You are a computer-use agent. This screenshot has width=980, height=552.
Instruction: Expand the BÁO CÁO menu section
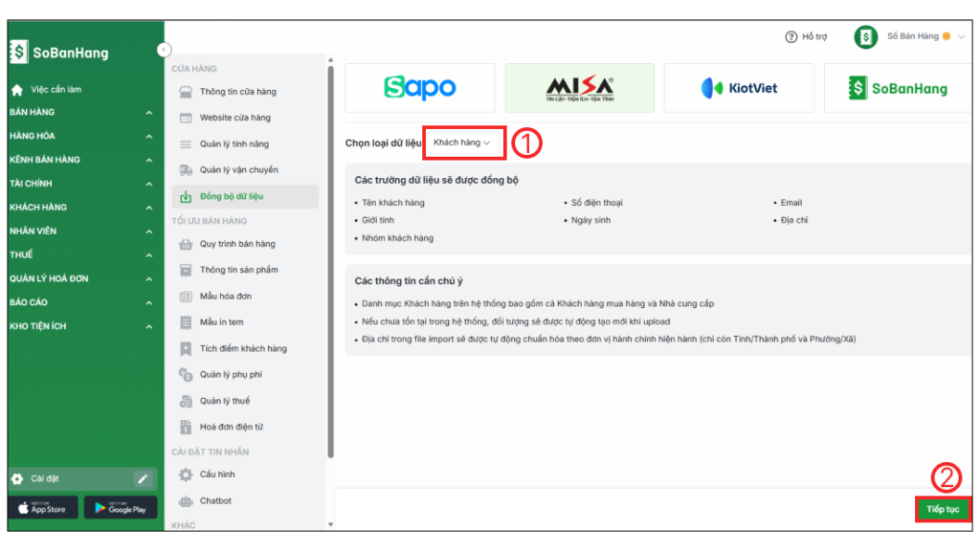tap(80, 302)
